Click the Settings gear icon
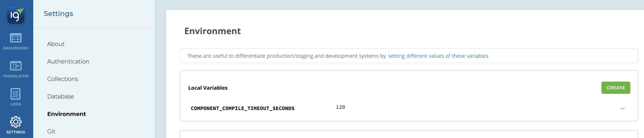This screenshot has width=644, height=138. click(x=16, y=122)
